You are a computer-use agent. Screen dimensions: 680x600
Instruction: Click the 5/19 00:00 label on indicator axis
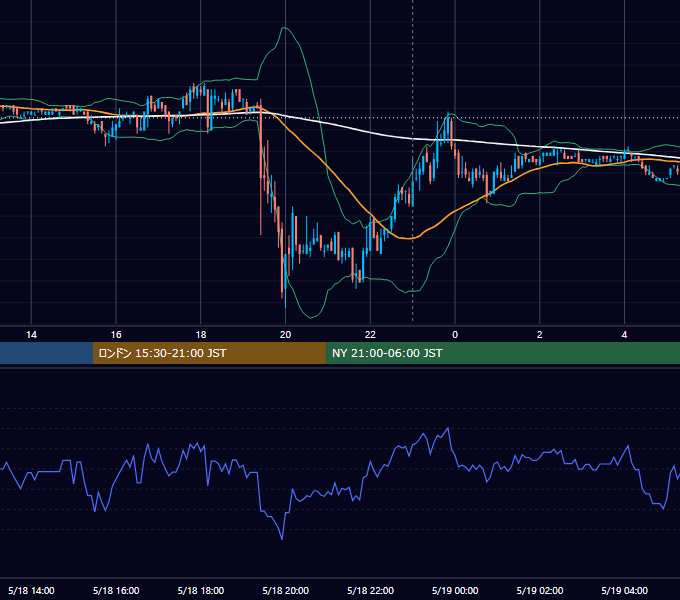click(x=455, y=590)
